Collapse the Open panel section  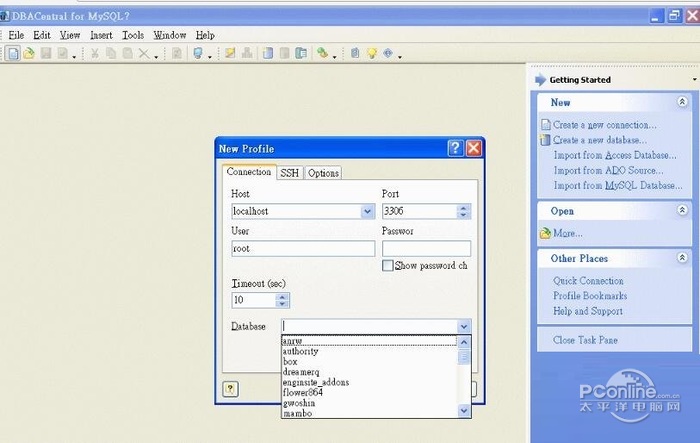682,211
